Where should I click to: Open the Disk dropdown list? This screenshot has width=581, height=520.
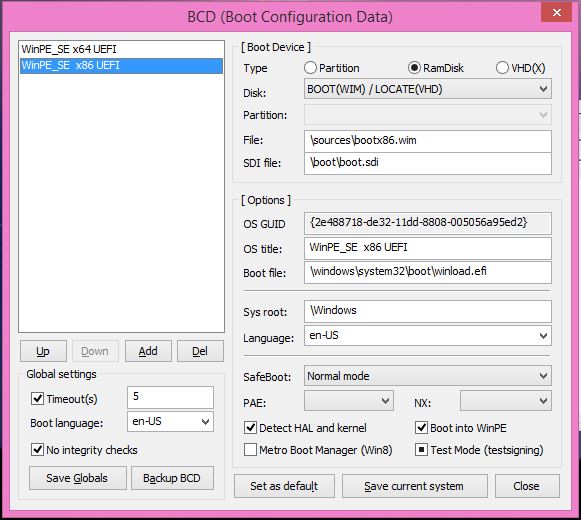point(428,89)
